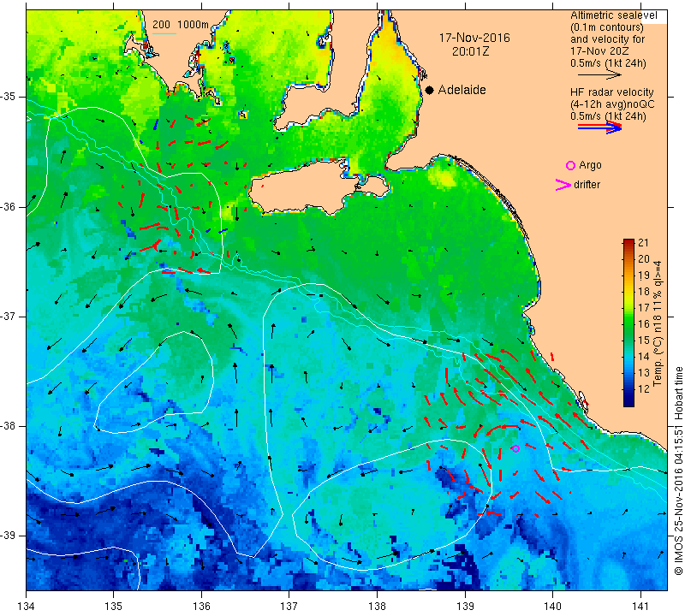Viewport: 685px width, 616px height.
Task: Click the 17 label on temperature scale
Action: tap(644, 307)
